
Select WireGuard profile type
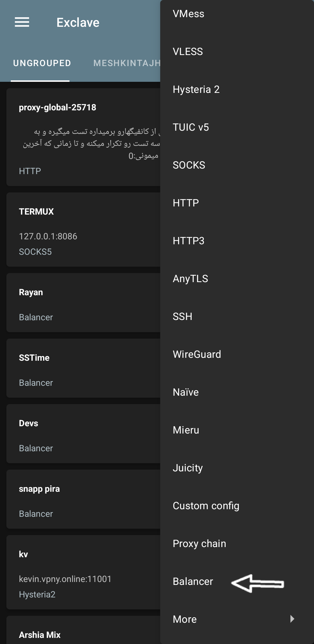(197, 355)
